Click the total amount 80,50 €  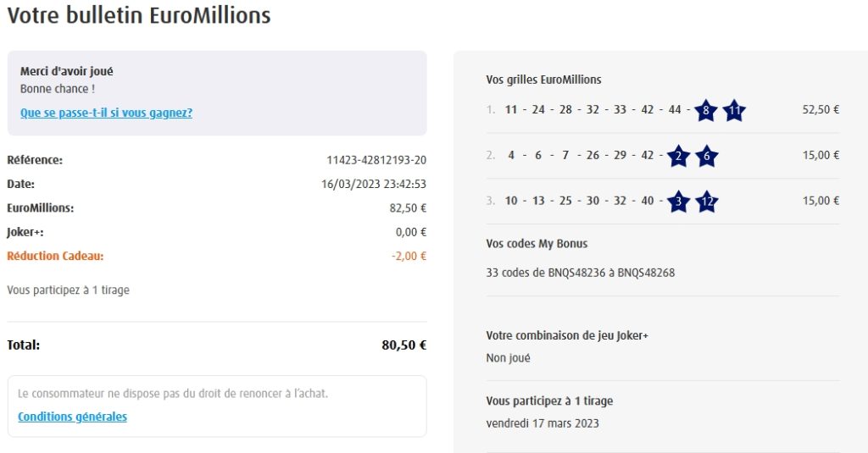point(403,345)
